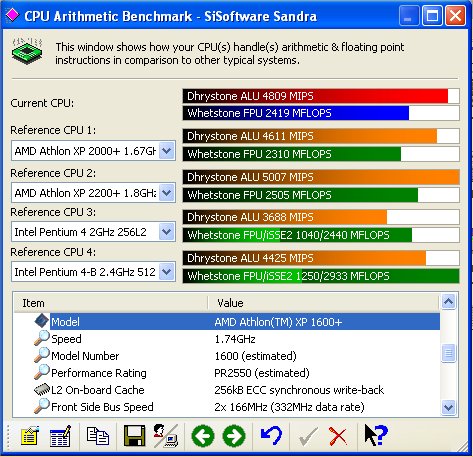This screenshot has width=473, height=457.
Task: Click the results list scroll down arrow
Action: click(448, 407)
